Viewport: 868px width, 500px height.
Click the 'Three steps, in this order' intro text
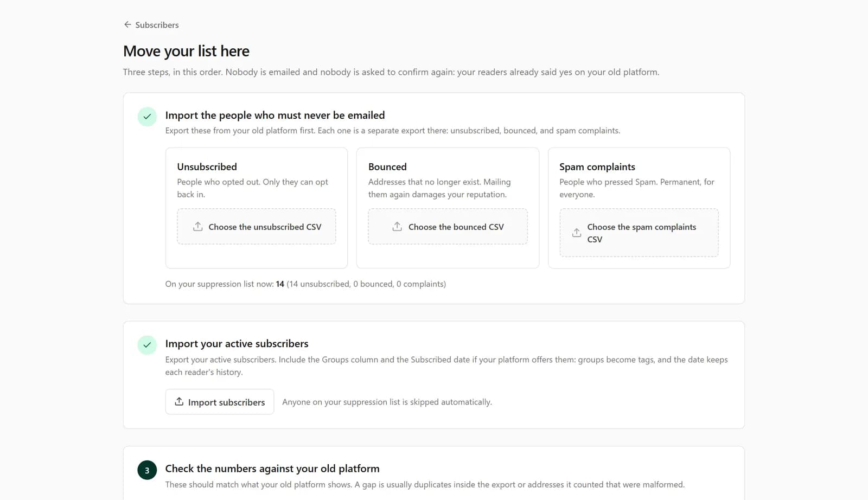pos(391,72)
